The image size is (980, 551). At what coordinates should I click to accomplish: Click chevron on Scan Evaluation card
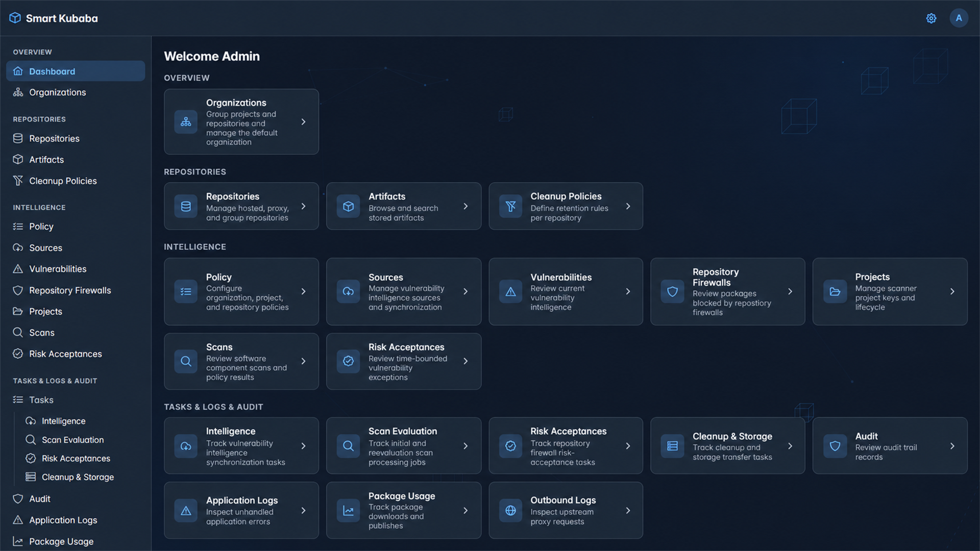[x=465, y=446]
